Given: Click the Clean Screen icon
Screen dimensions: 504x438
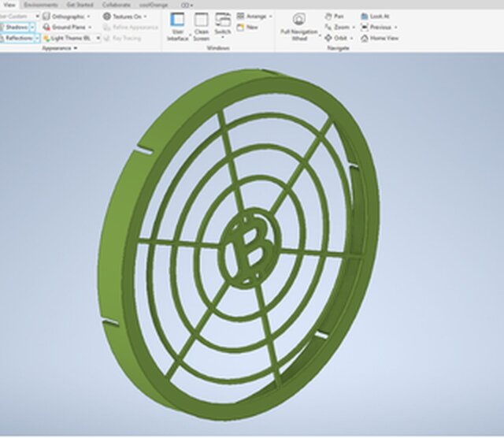Looking at the screenshot, I should (202, 20).
